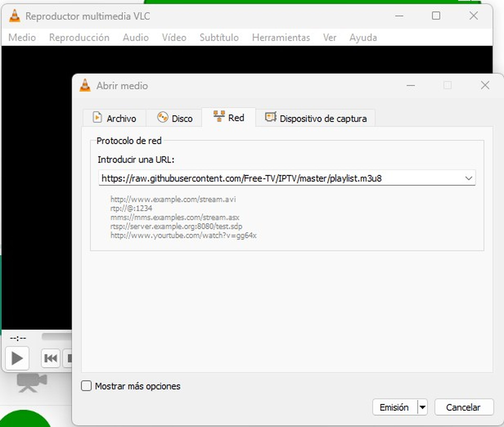Click the Introducir una URL label
This screenshot has width=504, height=427.
(x=136, y=160)
